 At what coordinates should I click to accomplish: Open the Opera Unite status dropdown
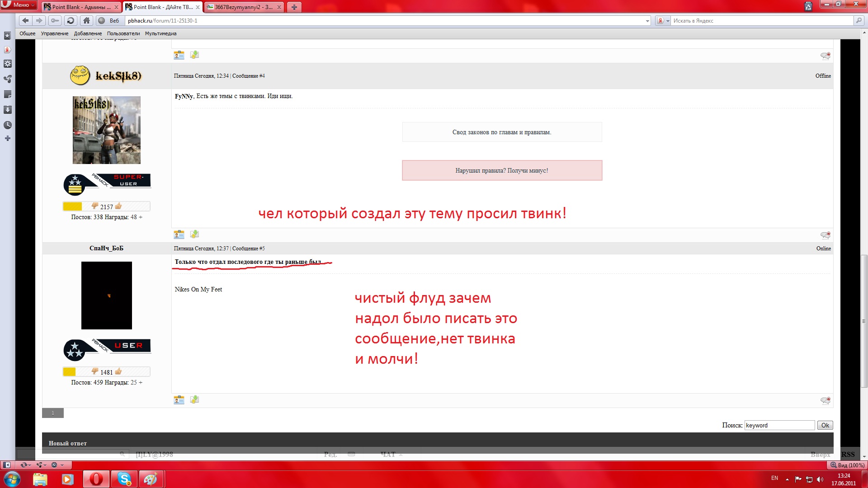point(42,465)
